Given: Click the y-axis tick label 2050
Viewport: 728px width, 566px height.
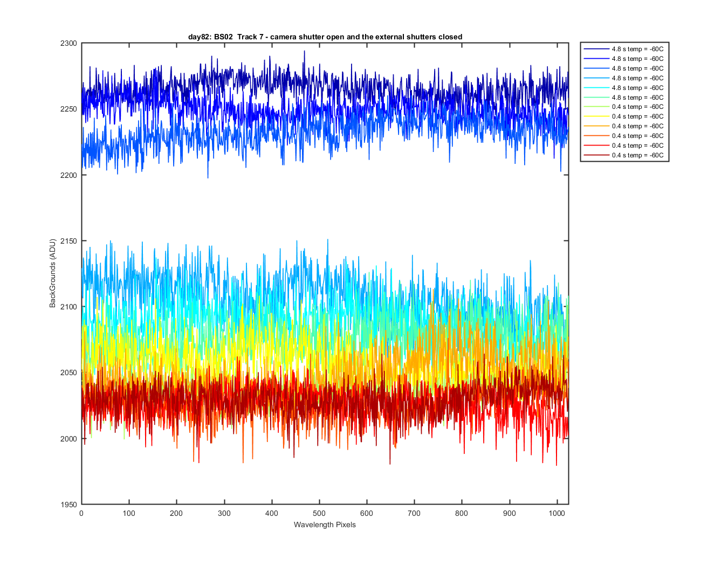Looking at the screenshot, I should pyautogui.click(x=69, y=372).
